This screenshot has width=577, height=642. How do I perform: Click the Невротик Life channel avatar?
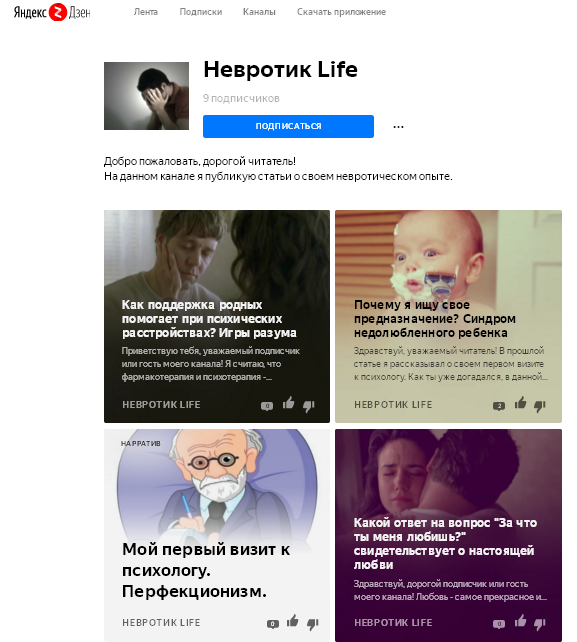147,96
